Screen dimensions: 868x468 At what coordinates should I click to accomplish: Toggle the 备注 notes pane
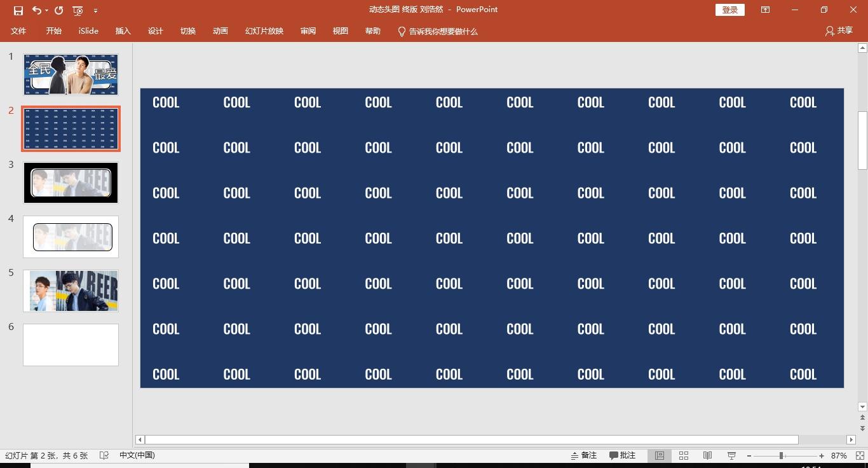click(583, 455)
